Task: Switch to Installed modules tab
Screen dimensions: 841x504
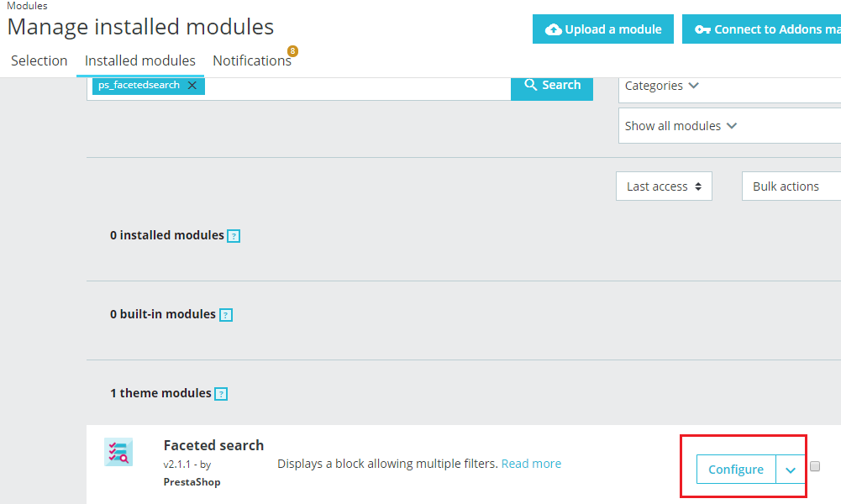Action: click(140, 60)
